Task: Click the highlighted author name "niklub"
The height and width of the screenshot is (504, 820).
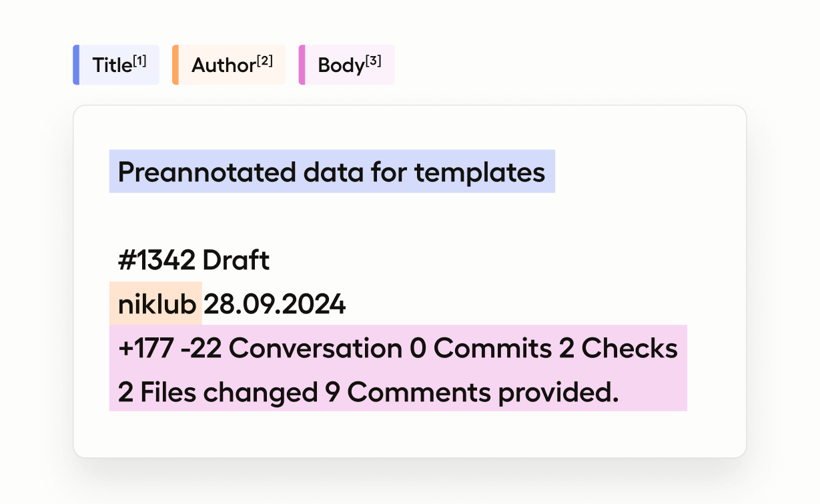Action: point(157,305)
